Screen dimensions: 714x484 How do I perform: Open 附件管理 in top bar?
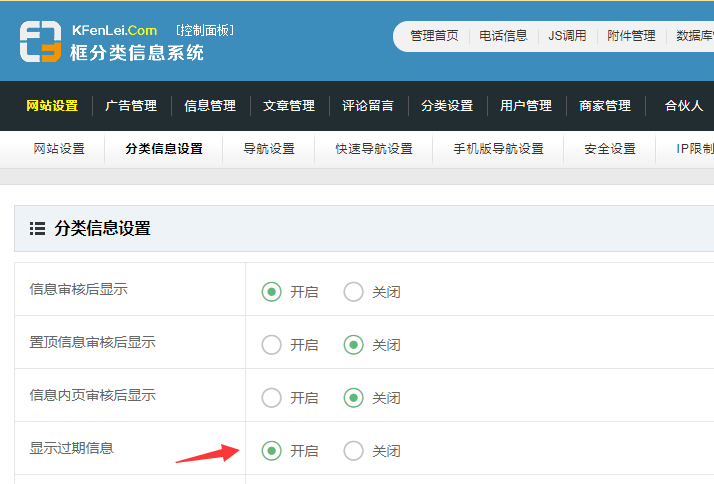coord(631,36)
